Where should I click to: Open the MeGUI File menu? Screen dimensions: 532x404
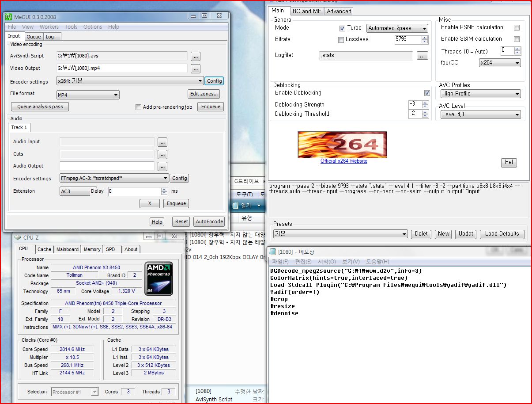pos(12,27)
